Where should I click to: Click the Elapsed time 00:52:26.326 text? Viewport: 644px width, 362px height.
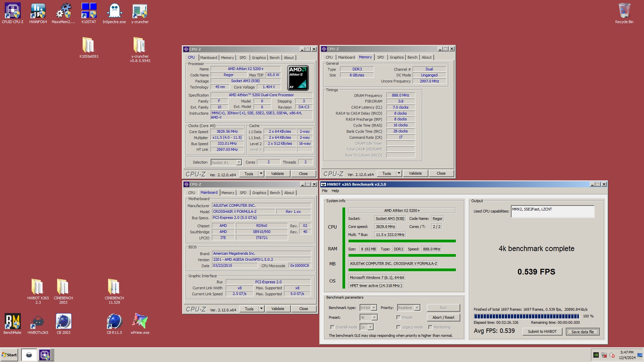point(496,322)
